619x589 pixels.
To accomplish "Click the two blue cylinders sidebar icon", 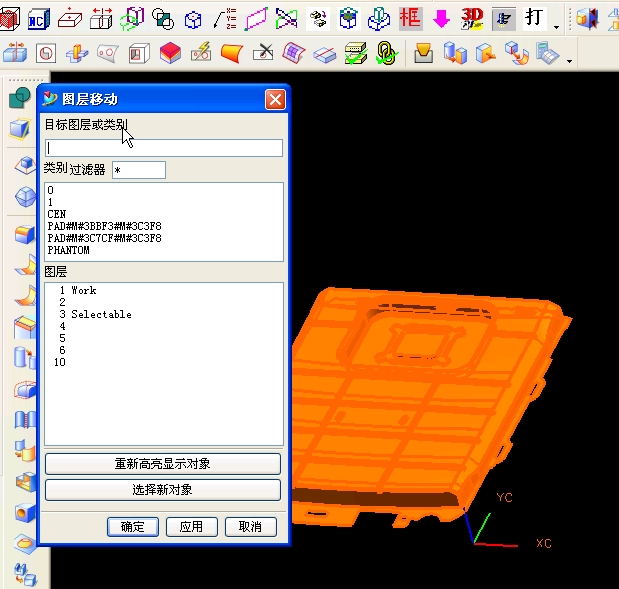I will click(x=24, y=357).
